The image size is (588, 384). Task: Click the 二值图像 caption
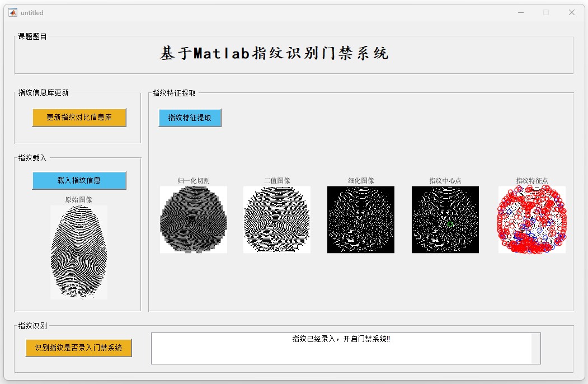pos(277,181)
